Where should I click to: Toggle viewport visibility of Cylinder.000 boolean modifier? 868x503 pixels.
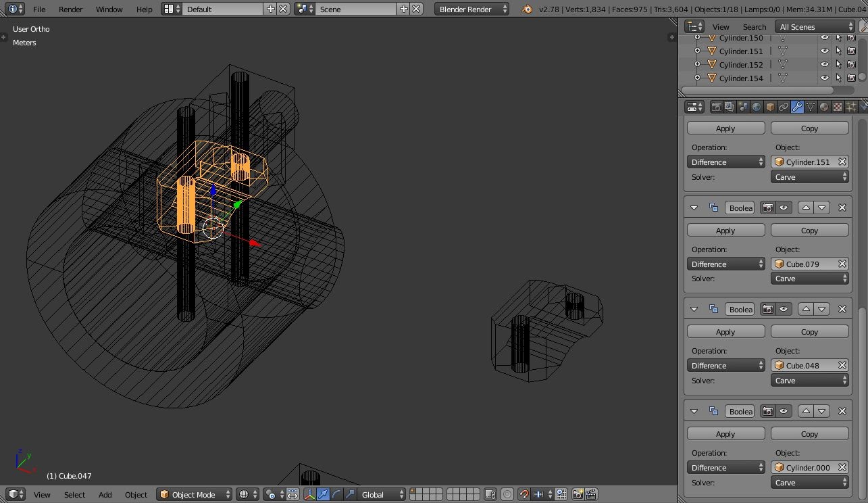tap(784, 411)
